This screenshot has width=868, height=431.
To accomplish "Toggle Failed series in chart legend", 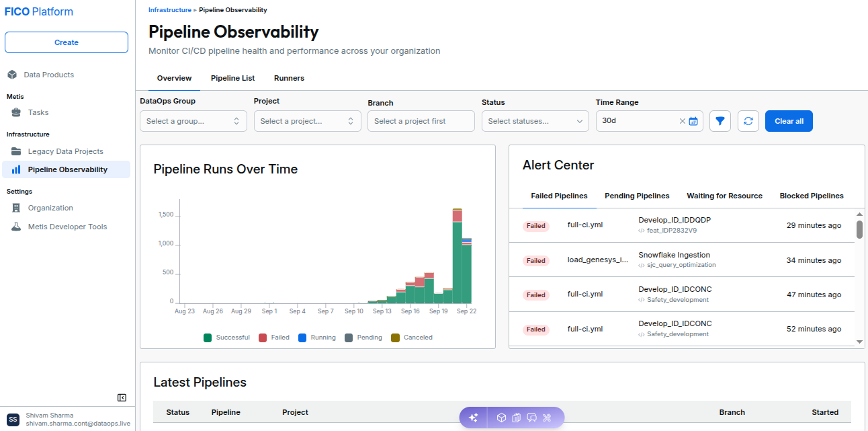I will pyautogui.click(x=274, y=338).
